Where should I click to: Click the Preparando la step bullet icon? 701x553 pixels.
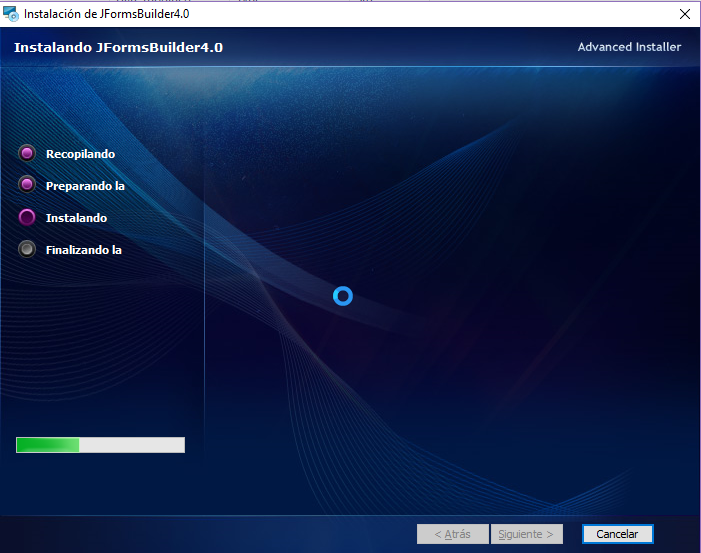click(27, 185)
